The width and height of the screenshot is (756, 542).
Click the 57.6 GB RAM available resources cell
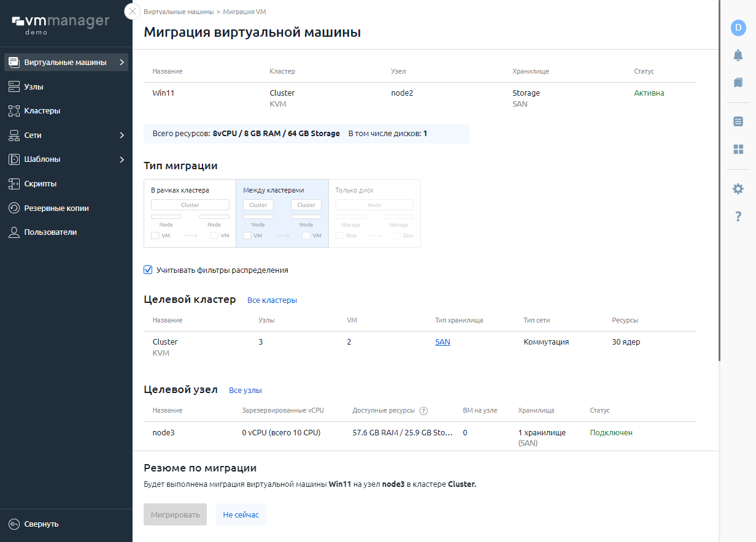point(403,432)
